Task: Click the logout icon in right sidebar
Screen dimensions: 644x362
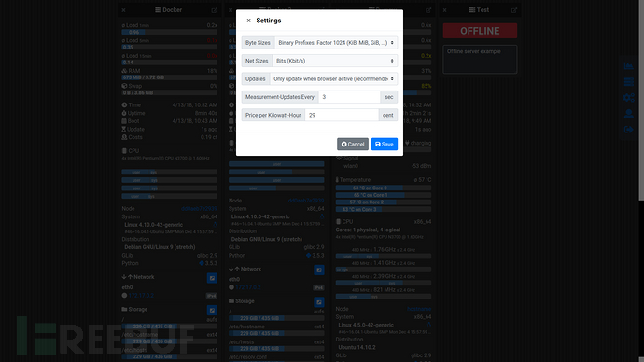Action: click(x=628, y=130)
